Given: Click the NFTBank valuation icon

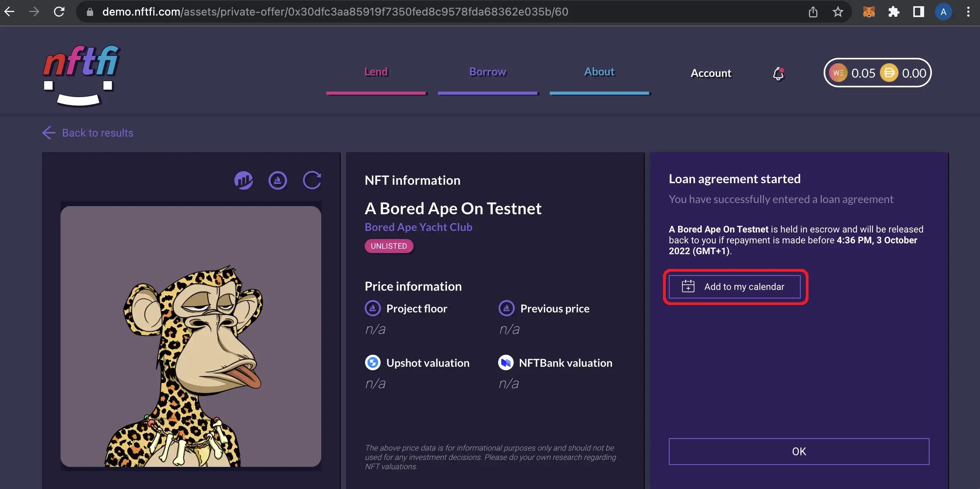Looking at the screenshot, I should tap(506, 363).
